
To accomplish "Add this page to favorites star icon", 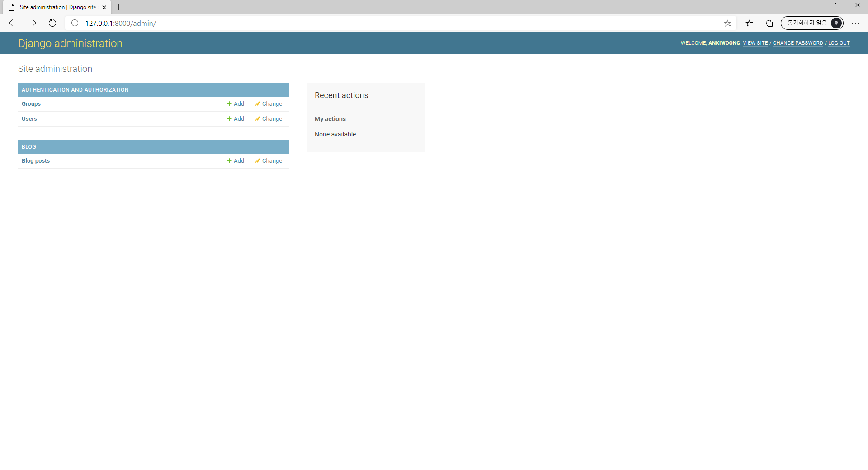I will click(x=727, y=23).
